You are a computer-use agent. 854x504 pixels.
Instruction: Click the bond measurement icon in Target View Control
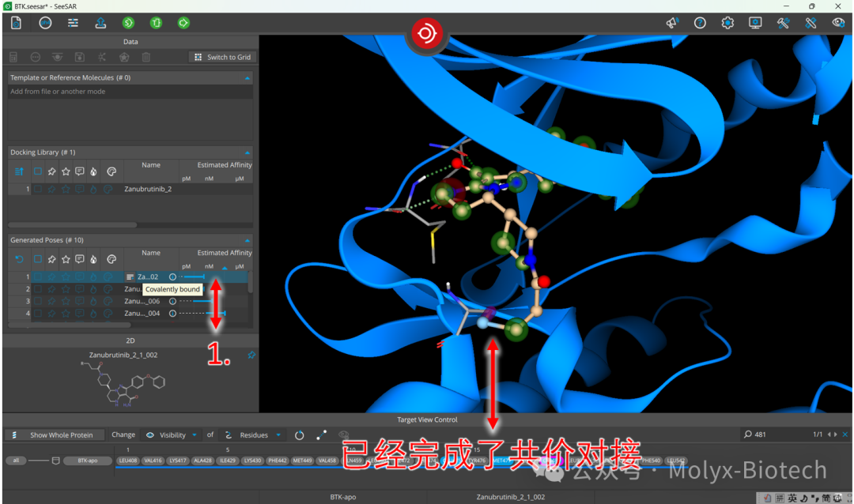(321, 434)
